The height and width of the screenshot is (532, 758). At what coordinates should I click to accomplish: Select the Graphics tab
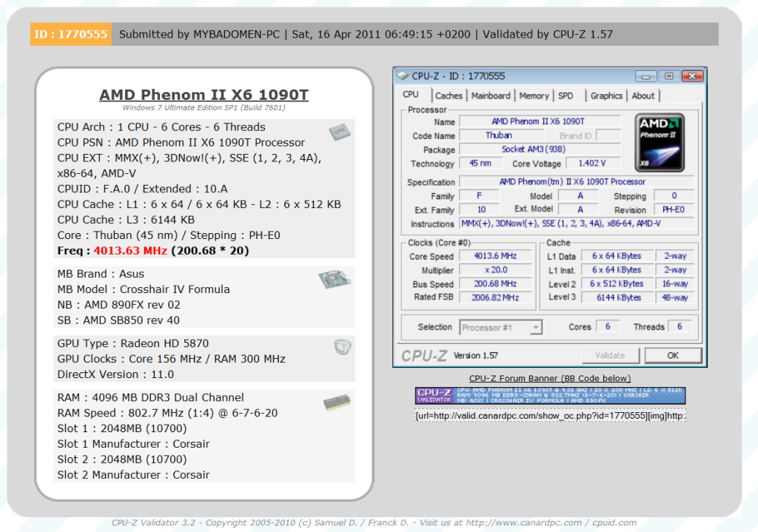pos(606,95)
